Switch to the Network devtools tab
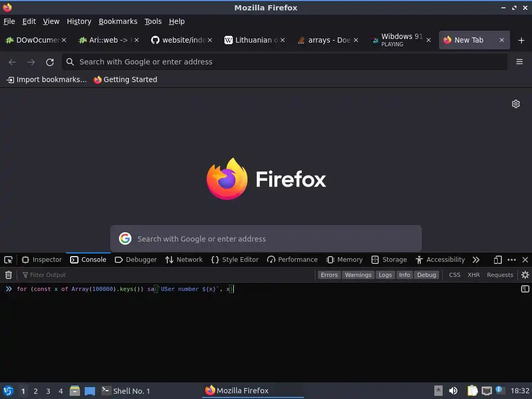532x399 pixels. click(x=183, y=260)
